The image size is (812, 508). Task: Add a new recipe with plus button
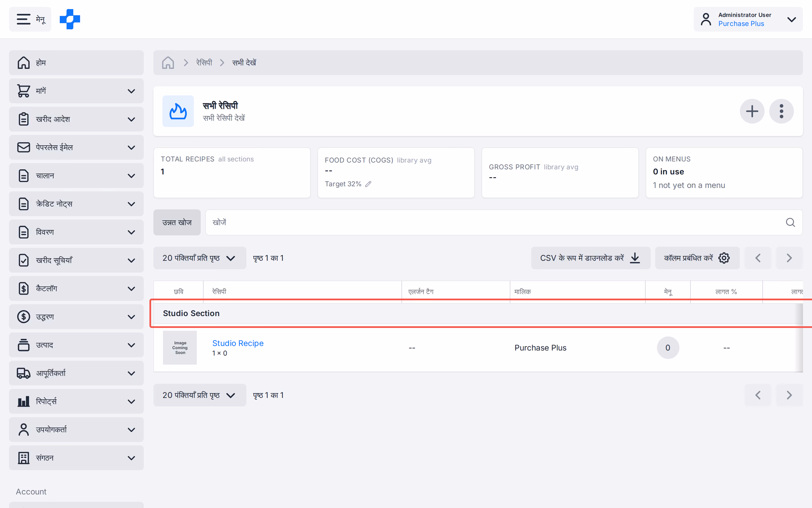[752, 111]
